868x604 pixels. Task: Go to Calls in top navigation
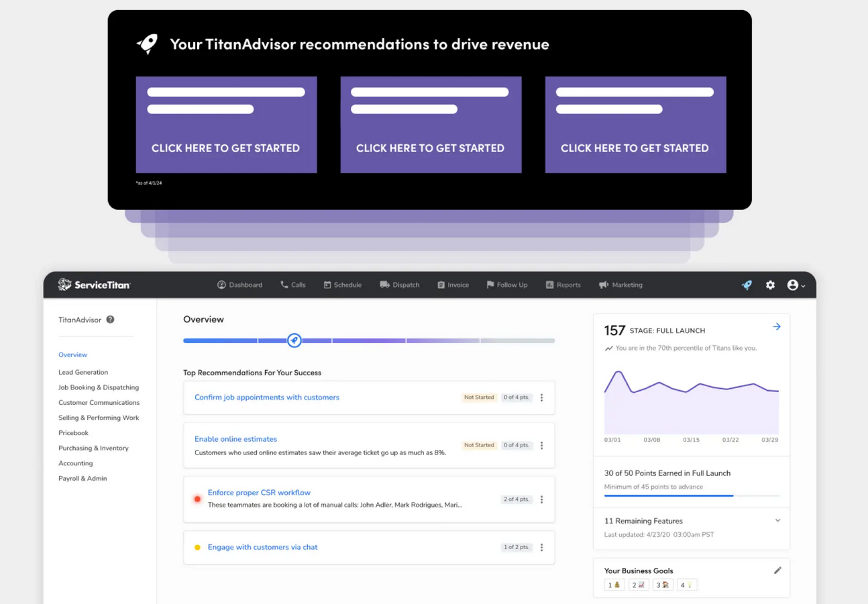(x=292, y=285)
